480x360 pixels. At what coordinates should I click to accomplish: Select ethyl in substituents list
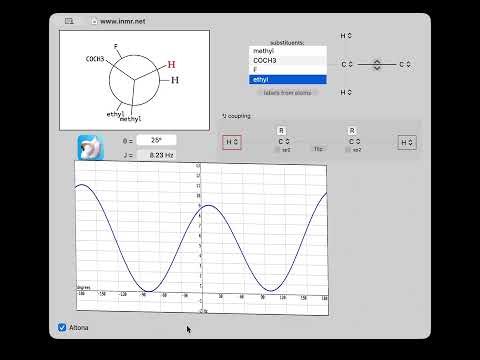pos(288,79)
